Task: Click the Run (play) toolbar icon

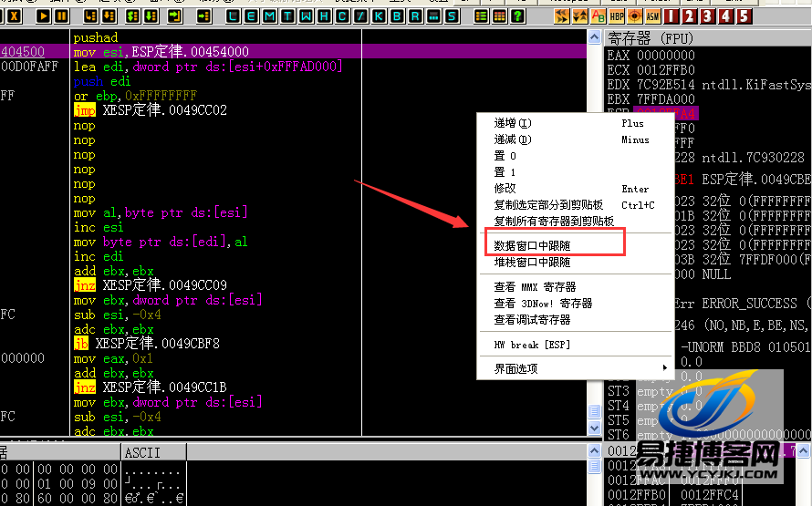Action: click(43, 16)
